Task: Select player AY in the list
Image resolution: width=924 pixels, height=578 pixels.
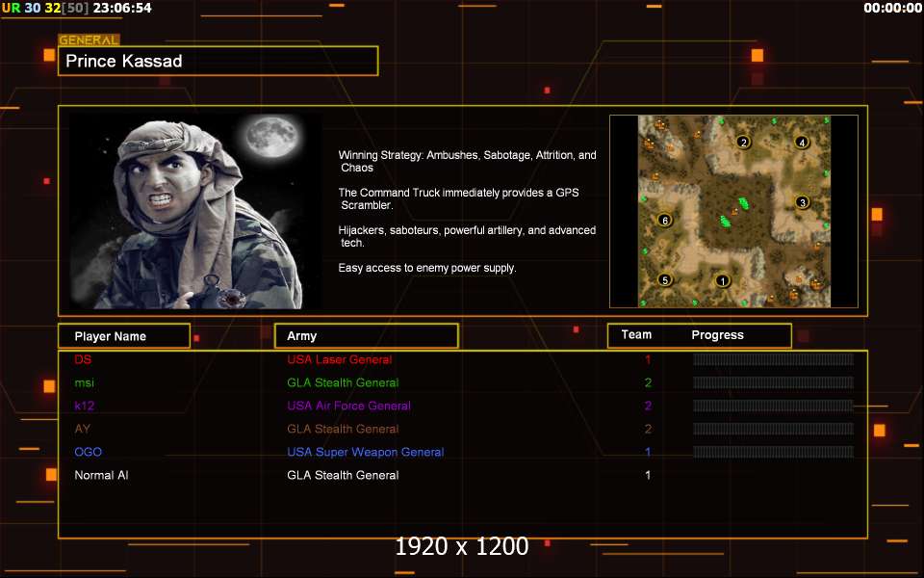Action: (x=83, y=429)
